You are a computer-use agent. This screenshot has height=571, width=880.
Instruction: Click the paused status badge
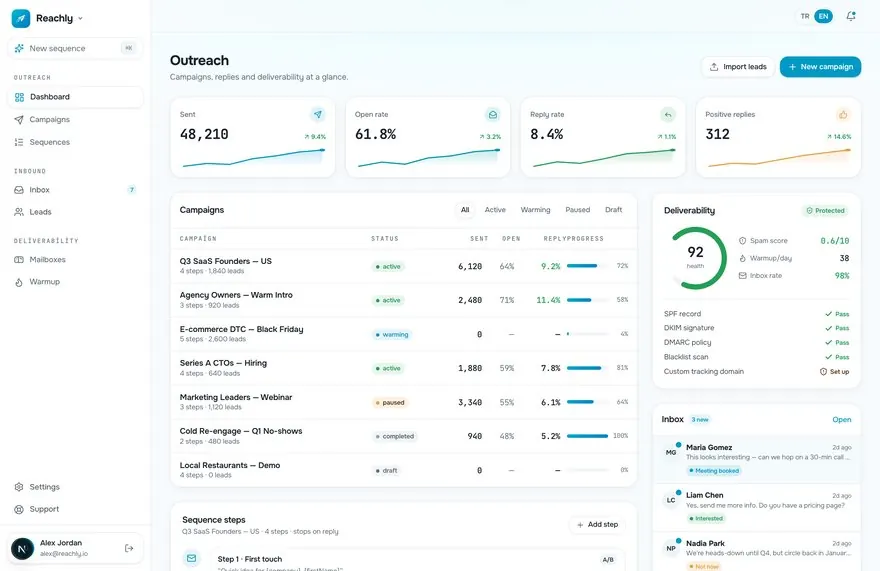tap(389, 403)
